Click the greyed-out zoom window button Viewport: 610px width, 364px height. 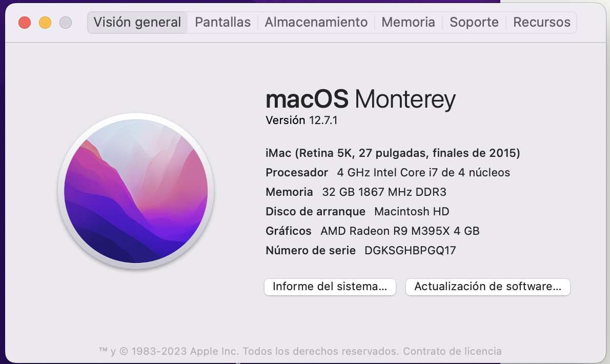(x=66, y=23)
